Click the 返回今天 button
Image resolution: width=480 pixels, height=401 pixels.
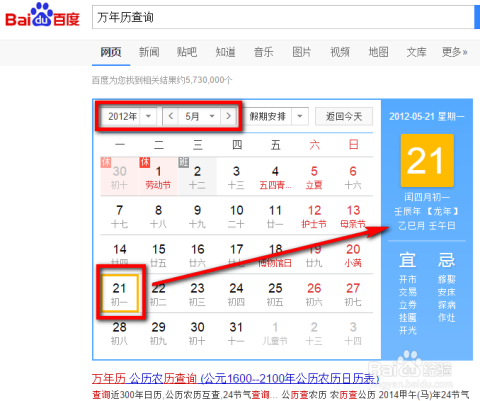344,116
